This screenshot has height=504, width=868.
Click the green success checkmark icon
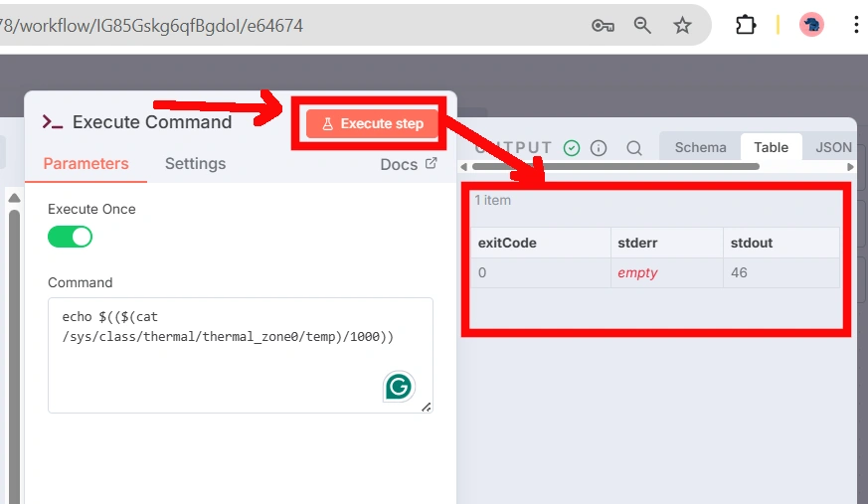(x=572, y=148)
